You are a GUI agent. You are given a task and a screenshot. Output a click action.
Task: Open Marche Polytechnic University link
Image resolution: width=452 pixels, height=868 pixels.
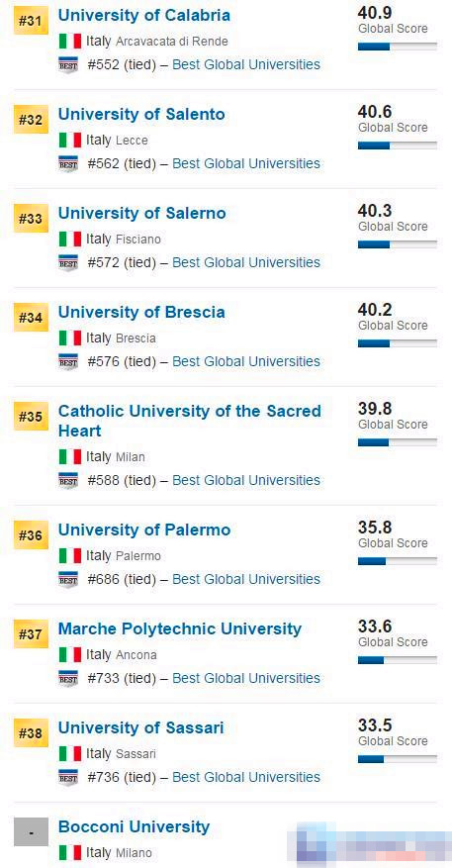click(180, 628)
